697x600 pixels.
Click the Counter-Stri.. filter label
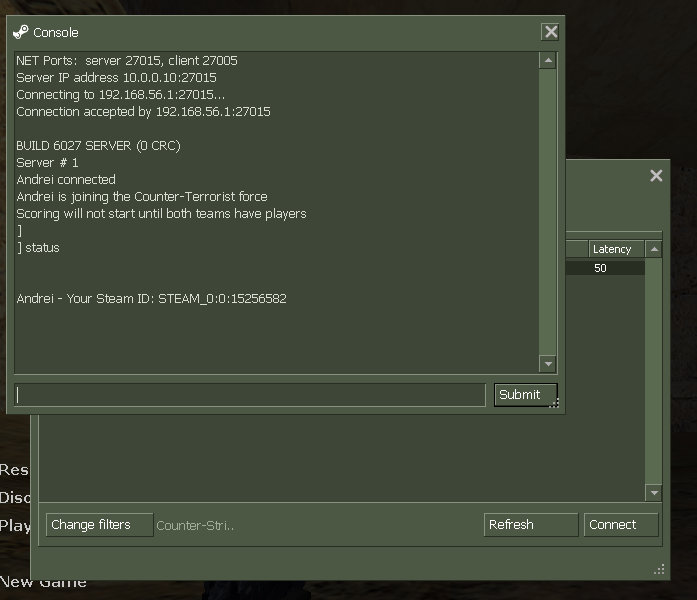pyautogui.click(x=195, y=525)
